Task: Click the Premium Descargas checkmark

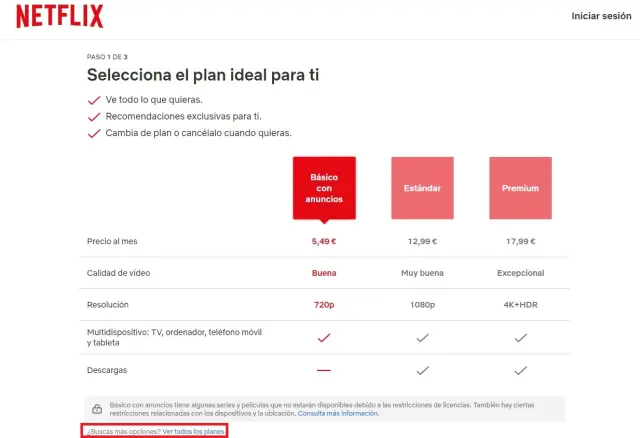Action: (520, 370)
